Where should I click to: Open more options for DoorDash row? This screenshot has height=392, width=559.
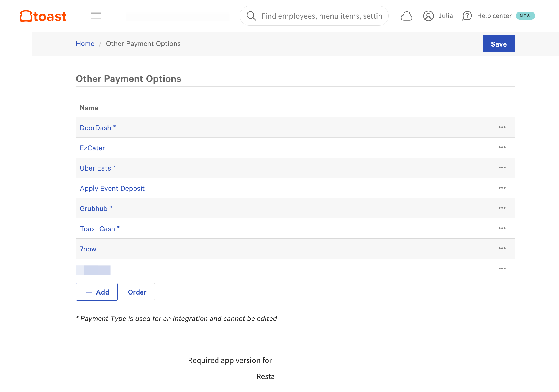(x=502, y=127)
